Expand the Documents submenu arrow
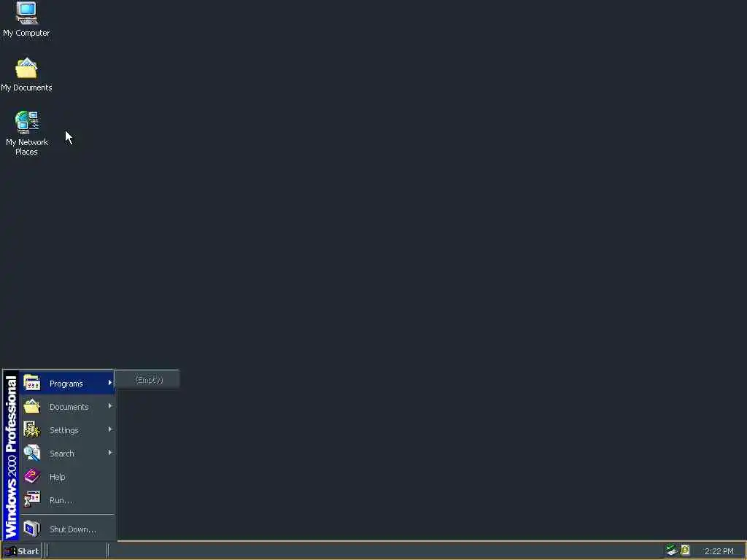 click(x=110, y=405)
